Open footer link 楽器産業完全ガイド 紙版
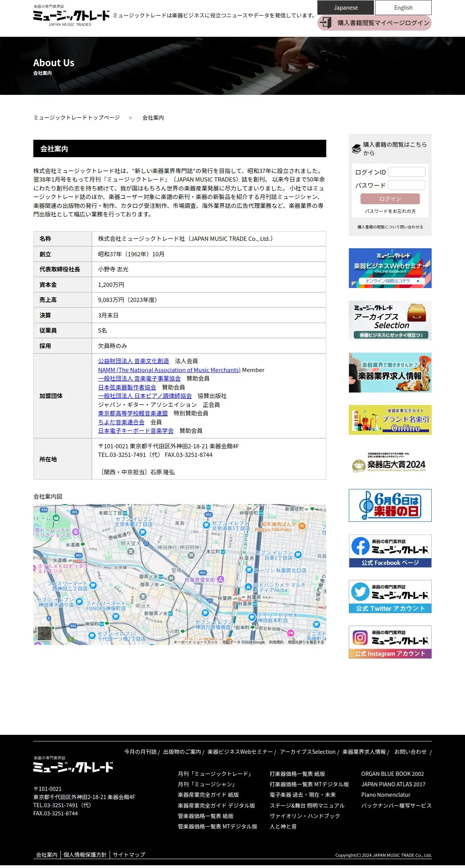The width and height of the screenshot is (465, 868). tap(208, 795)
